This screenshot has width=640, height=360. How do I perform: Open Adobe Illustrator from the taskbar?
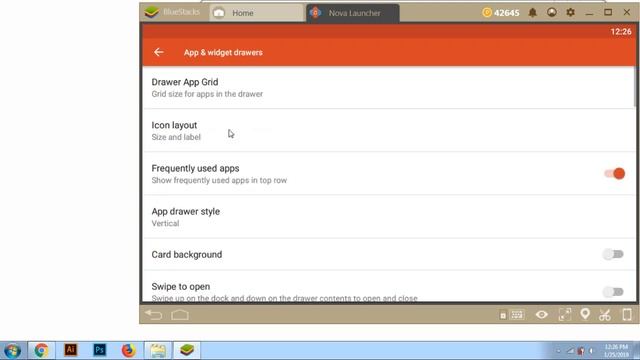click(70, 350)
